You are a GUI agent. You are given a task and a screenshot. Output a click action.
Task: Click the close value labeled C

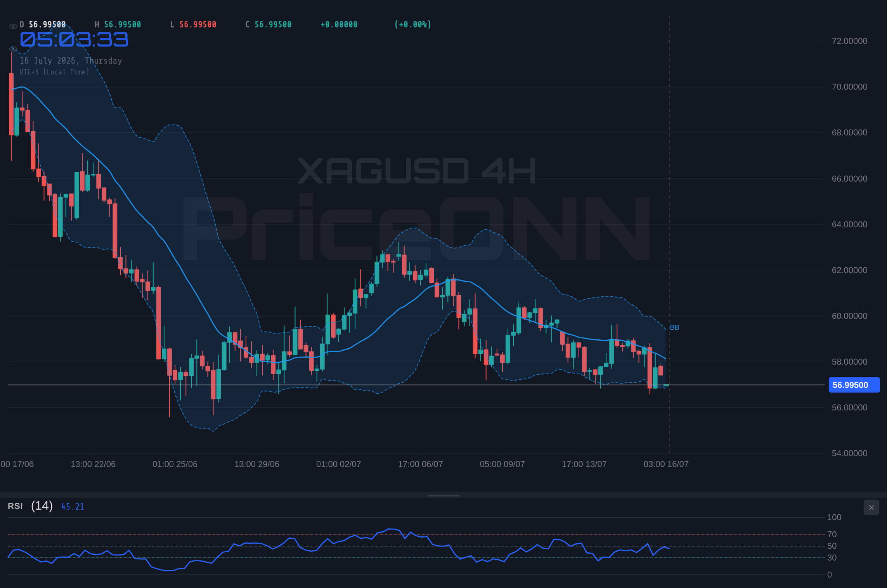tap(273, 24)
